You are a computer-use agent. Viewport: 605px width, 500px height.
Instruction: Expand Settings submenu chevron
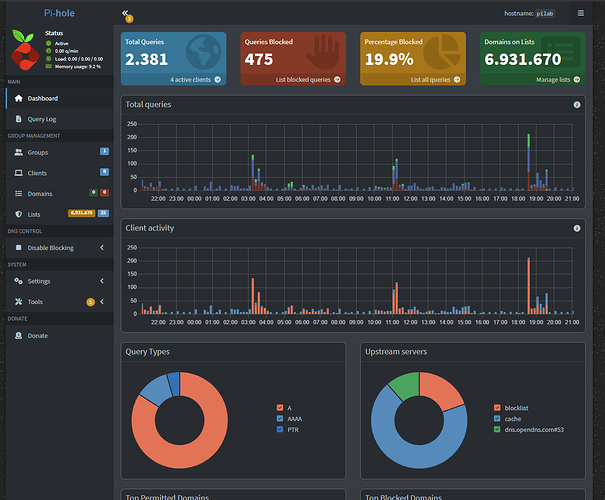(102, 281)
